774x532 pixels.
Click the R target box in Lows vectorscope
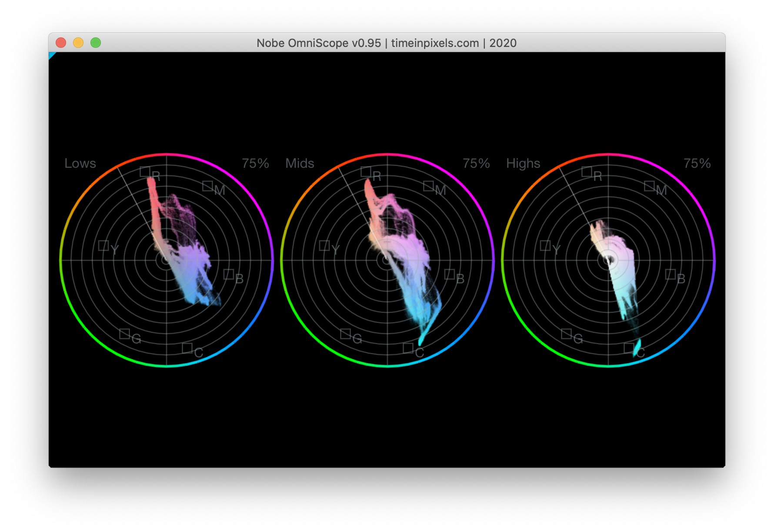tap(145, 172)
